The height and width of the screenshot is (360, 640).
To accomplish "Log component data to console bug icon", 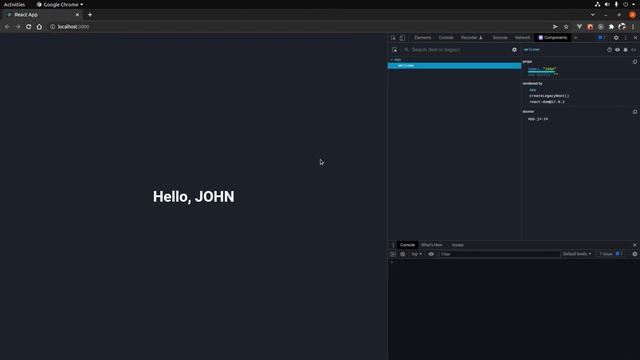I will (625, 50).
